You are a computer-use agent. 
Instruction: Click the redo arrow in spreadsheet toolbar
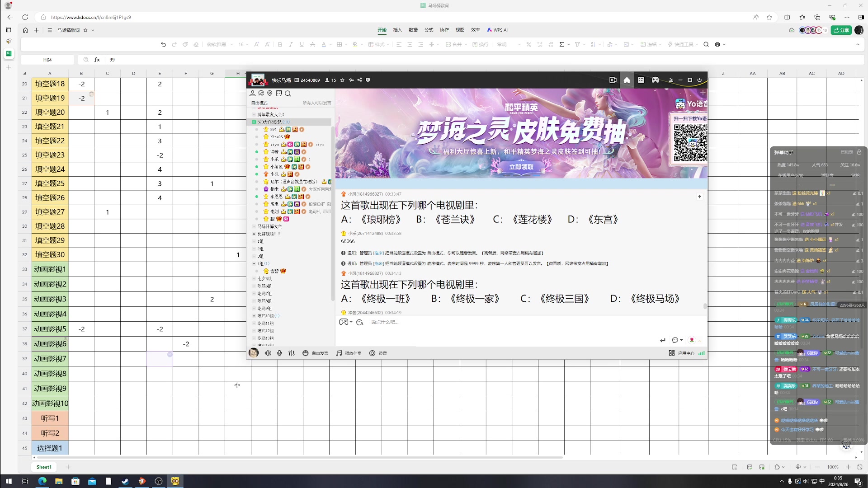[174, 44]
